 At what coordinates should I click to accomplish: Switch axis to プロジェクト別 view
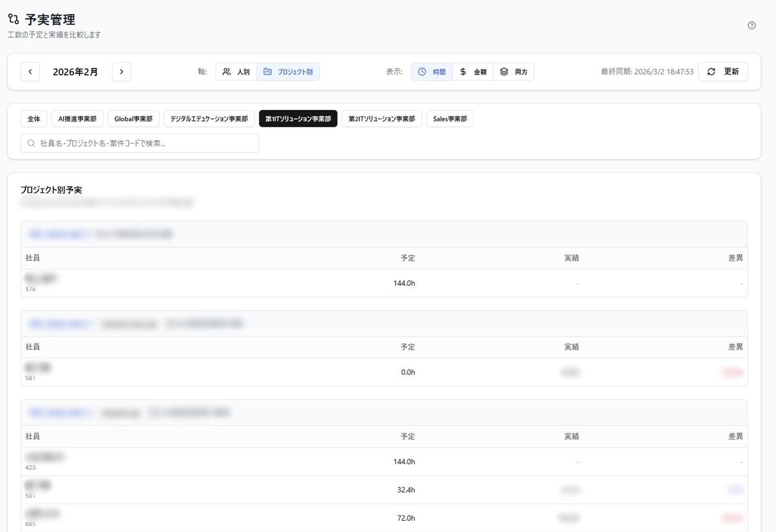(288, 72)
